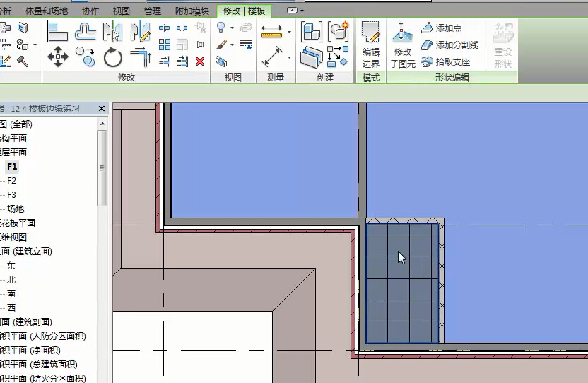Switch to the 管理 (Manage) tab
The width and height of the screenshot is (588, 383).
152,11
